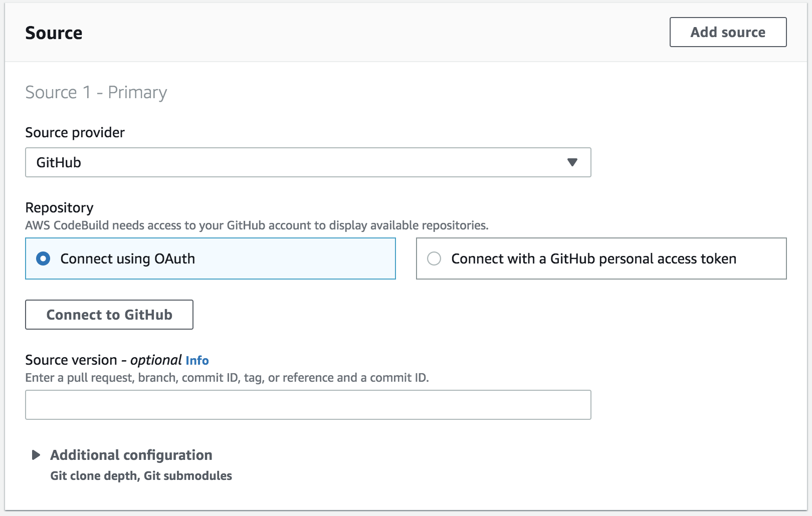Click the Repository field label
Screen dimensions: 812x516
coord(59,207)
